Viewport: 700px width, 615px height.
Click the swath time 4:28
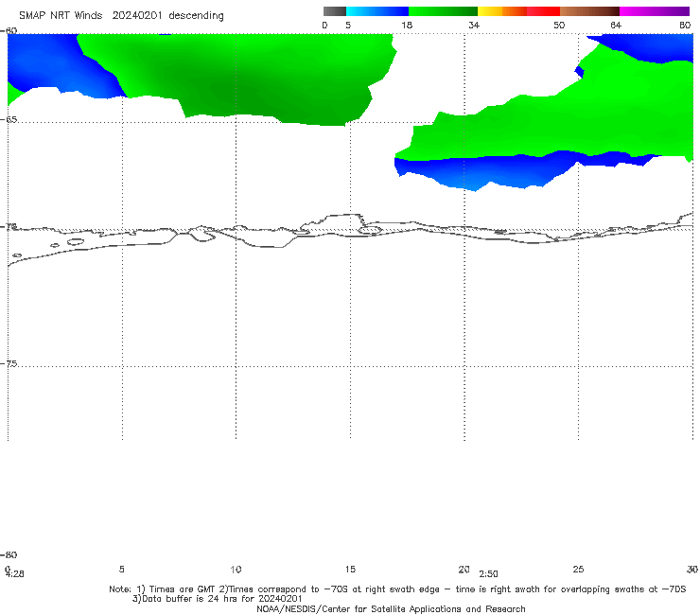click(x=15, y=574)
